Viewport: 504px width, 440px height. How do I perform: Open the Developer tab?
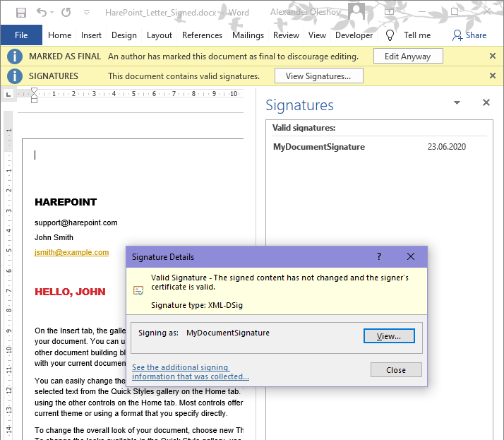[354, 35]
